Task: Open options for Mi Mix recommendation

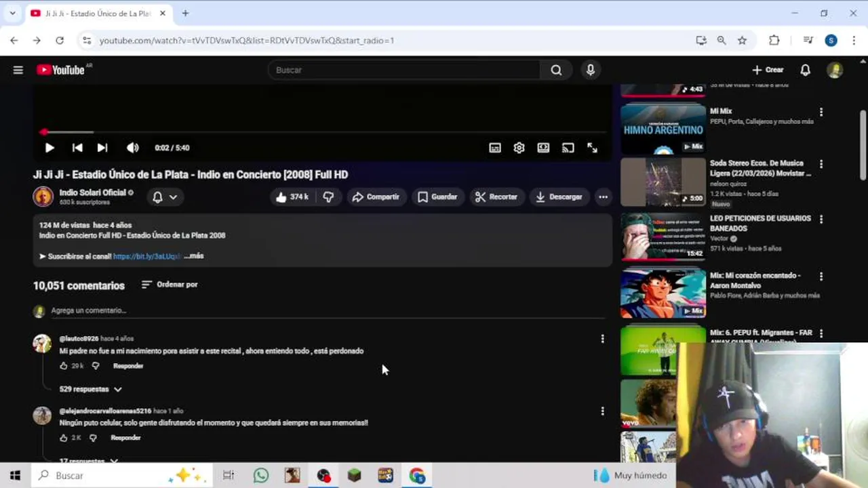Action: [x=821, y=112]
